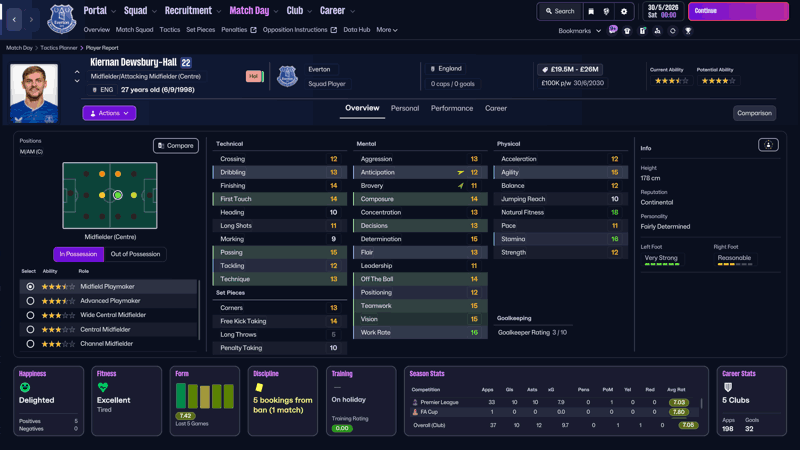Select the green highlighted pitch position dot
Image resolution: width=800 pixels, height=450 pixels.
[118, 195]
